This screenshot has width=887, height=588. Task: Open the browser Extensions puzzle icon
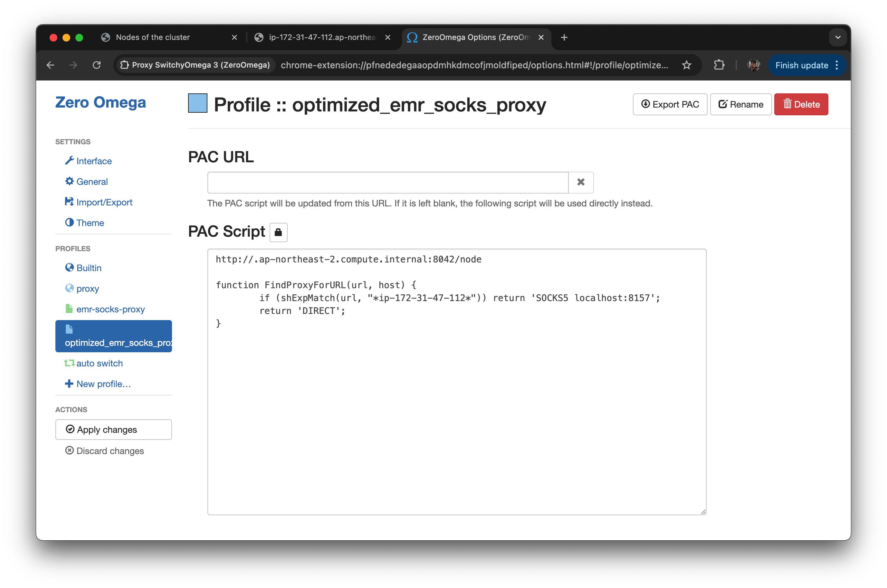coord(719,65)
